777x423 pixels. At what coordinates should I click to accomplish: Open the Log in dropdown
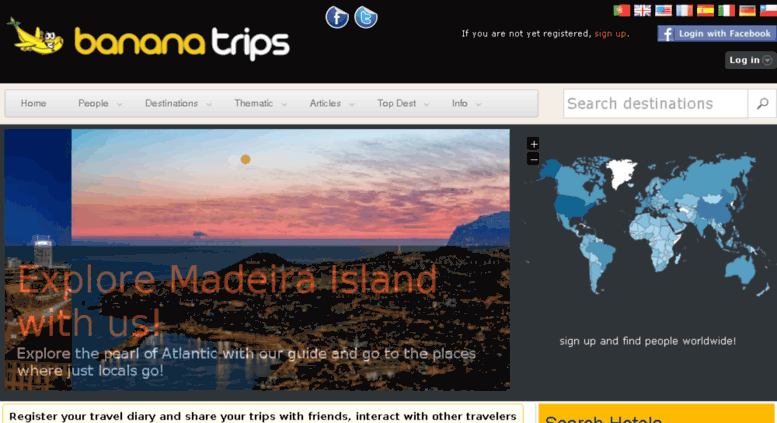(x=750, y=60)
